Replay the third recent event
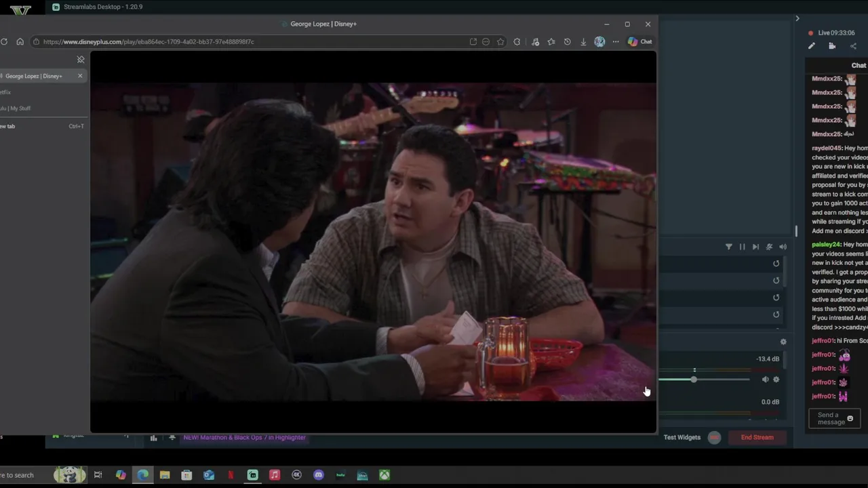This screenshot has height=488, width=868. click(x=776, y=298)
